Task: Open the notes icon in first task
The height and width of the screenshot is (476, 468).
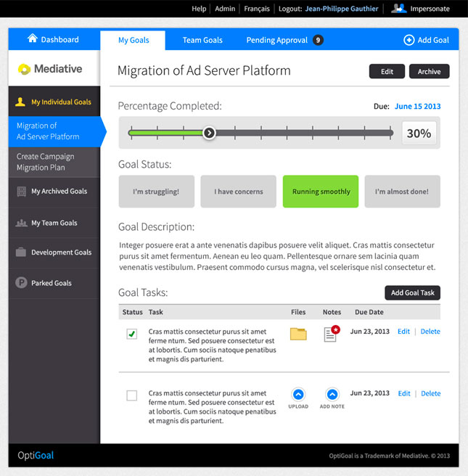Action: (x=332, y=334)
